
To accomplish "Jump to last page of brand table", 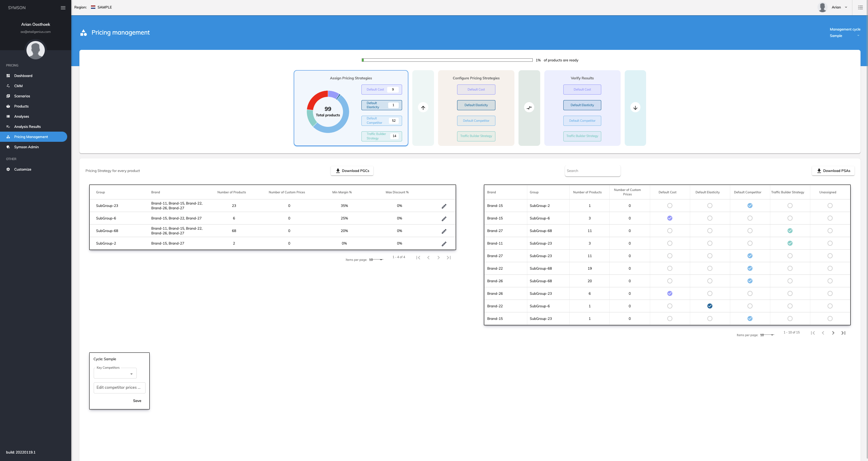I will [843, 333].
